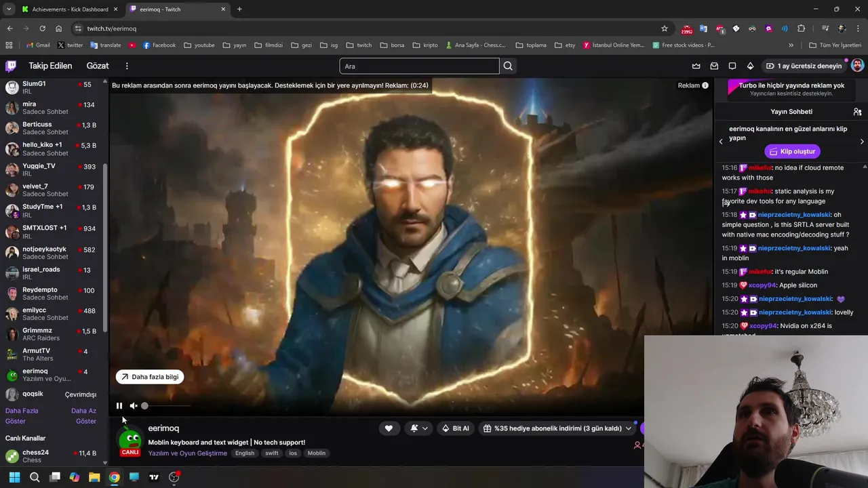Open the Twitch user avatar menu
The image size is (868, 488).
coord(857,66)
